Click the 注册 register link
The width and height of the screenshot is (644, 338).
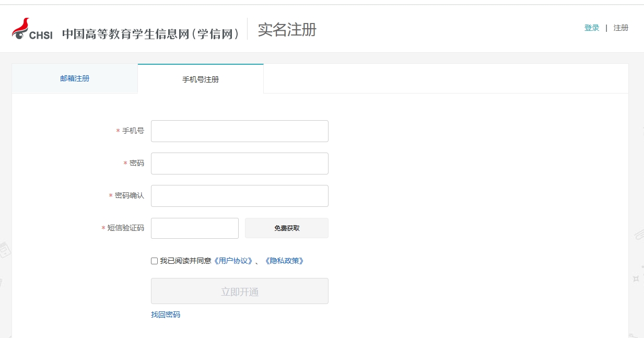(620, 28)
